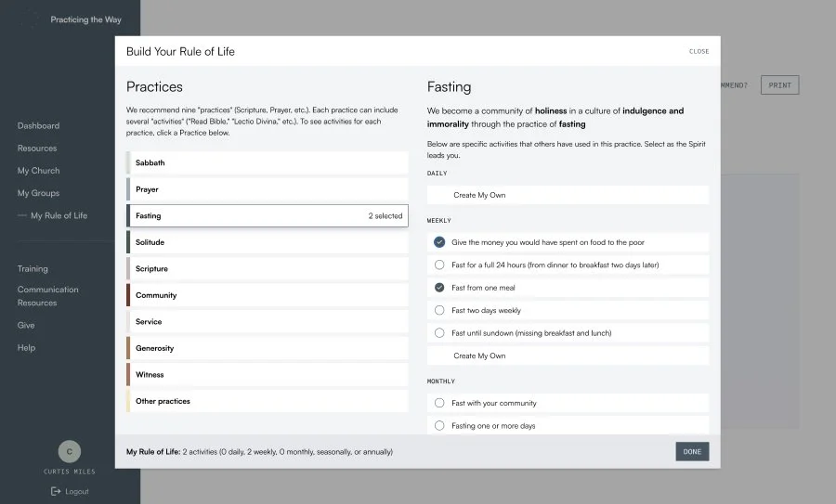Uncheck 'Give the money' to the poor
The width and height of the screenshot is (836, 504).
point(439,242)
